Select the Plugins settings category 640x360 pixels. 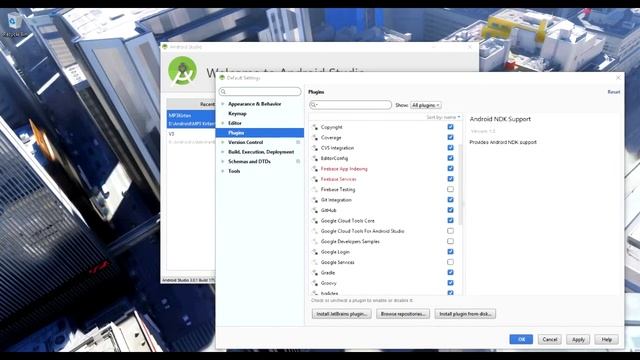point(260,133)
